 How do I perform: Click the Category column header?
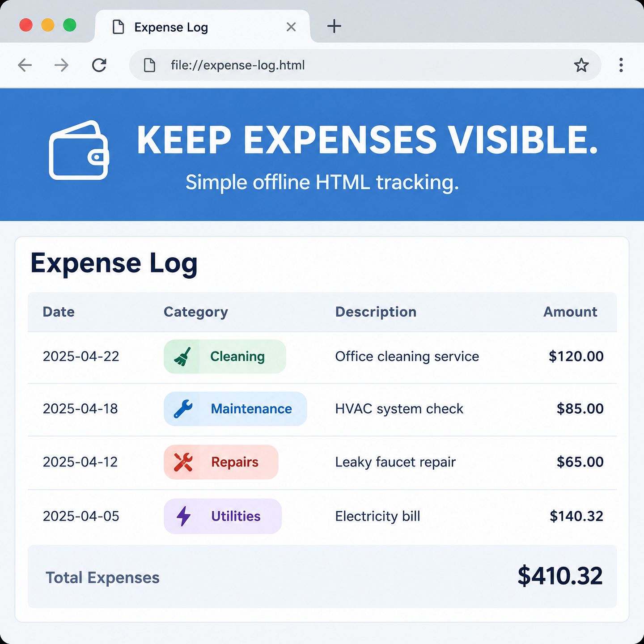tap(196, 312)
